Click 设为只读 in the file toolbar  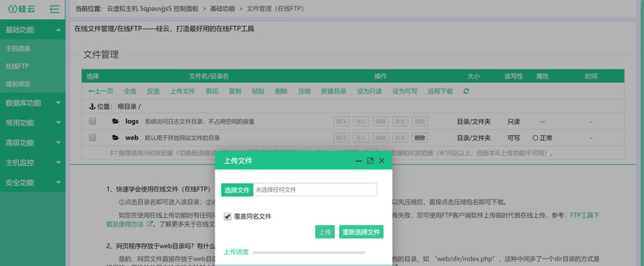(x=370, y=91)
